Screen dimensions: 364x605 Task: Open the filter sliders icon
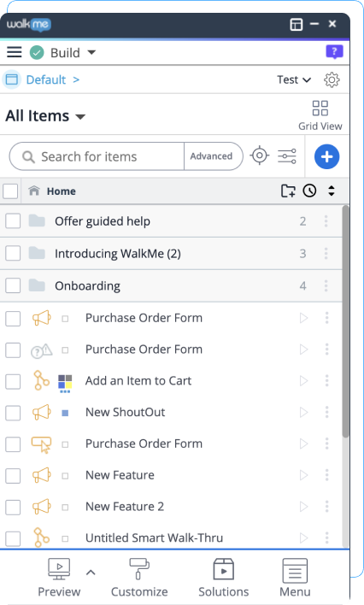point(287,156)
